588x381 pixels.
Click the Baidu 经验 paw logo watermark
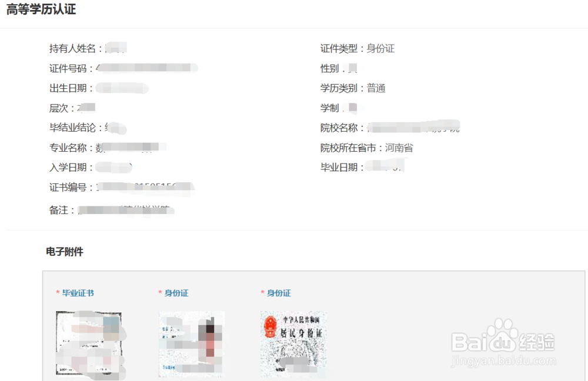click(503, 336)
